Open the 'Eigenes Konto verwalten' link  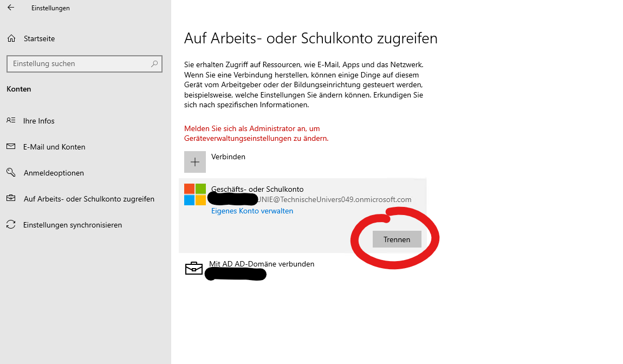[x=252, y=211]
